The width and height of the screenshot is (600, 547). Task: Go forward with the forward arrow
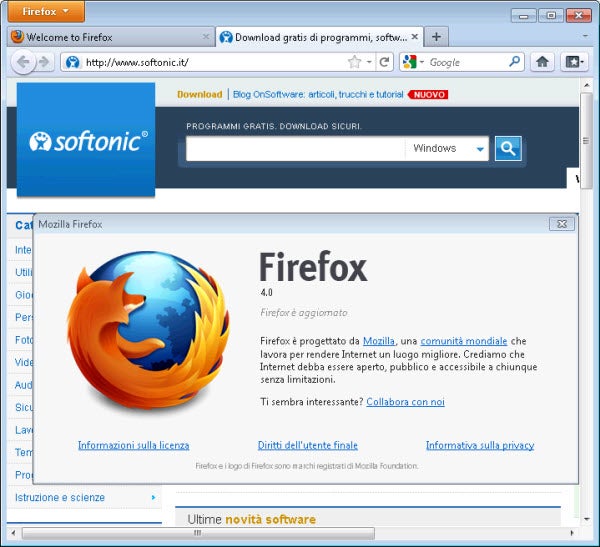44,62
